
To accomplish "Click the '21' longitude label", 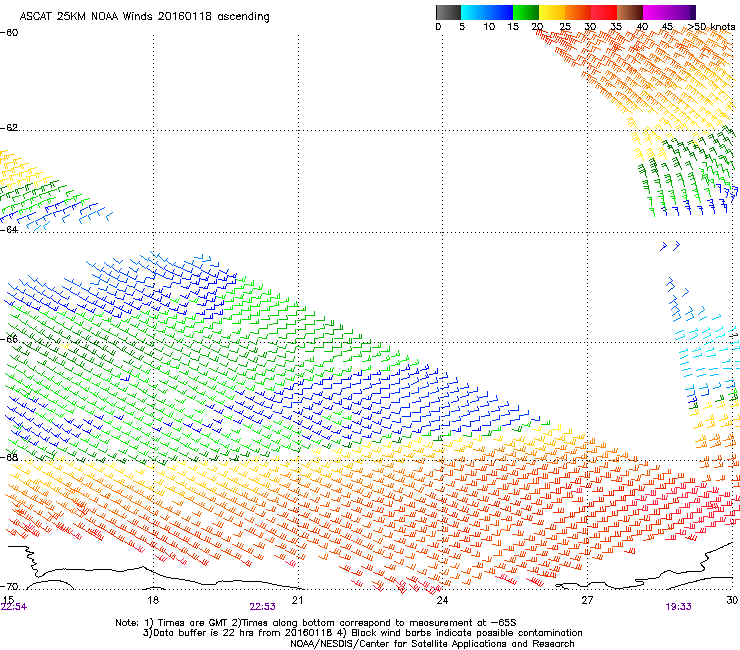I will (x=297, y=600).
